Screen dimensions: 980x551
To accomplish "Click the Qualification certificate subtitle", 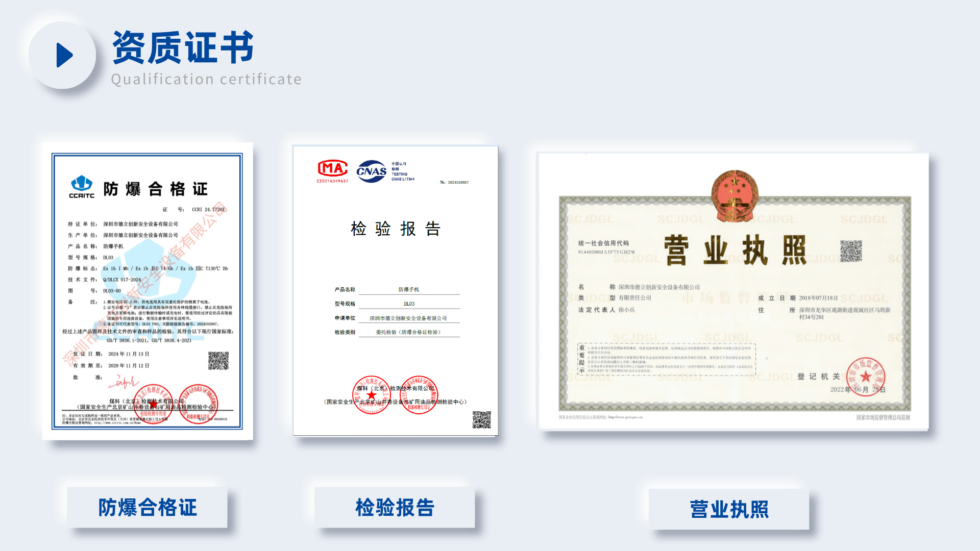I will [x=206, y=80].
